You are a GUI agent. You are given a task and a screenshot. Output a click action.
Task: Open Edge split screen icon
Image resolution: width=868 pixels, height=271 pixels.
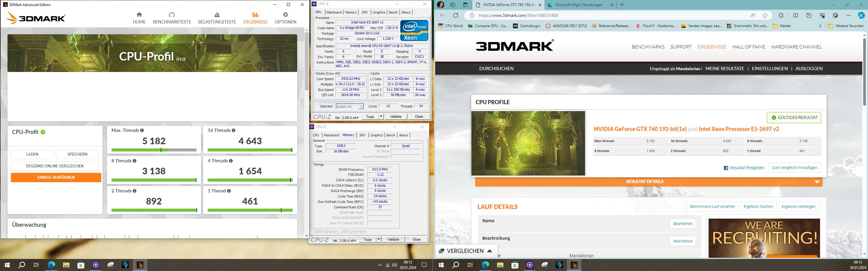pos(796,15)
